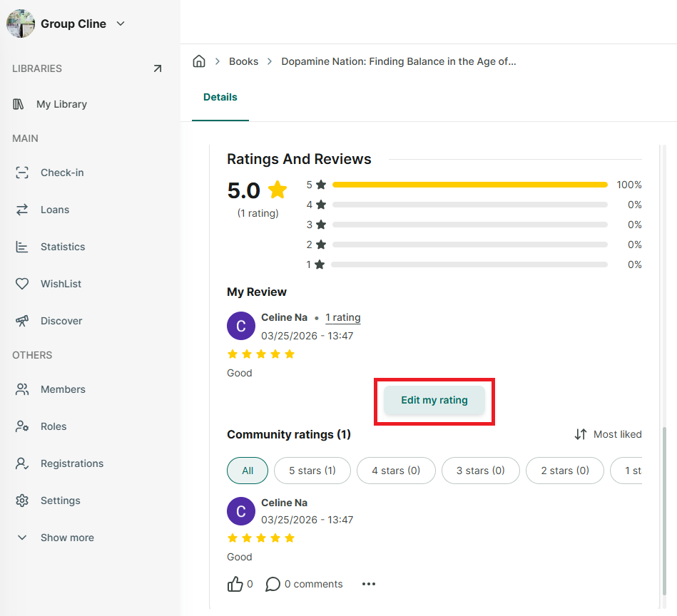Viewport: 677px width, 616px height.
Task: Expand the Show more sidebar section
Action: (x=55, y=538)
